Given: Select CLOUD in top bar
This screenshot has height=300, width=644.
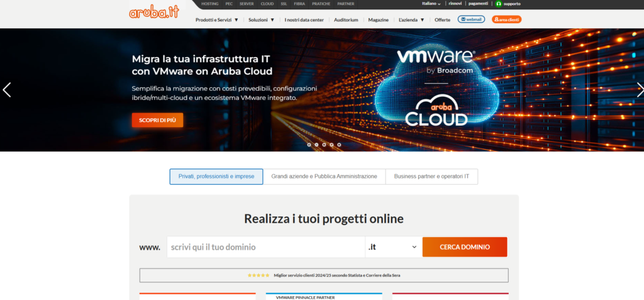Looking at the screenshot, I should point(267,4).
